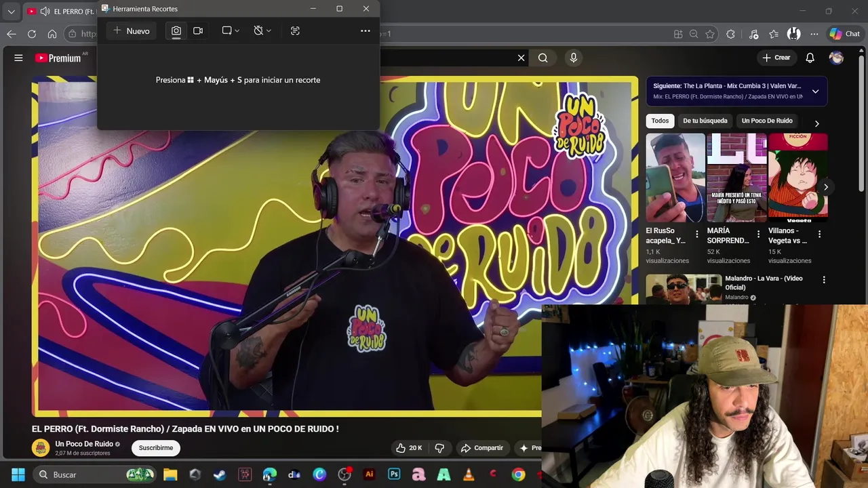Click the text actions scan icon in Snipping Tool
868x488 pixels.
pyautogui.click(x=295, y=30)
